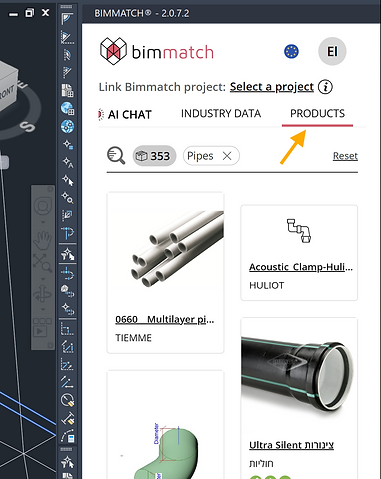Click the navigation wheel icon in viewport bar
This screenshot has height=479, width=381.
[x=43, y=206]
